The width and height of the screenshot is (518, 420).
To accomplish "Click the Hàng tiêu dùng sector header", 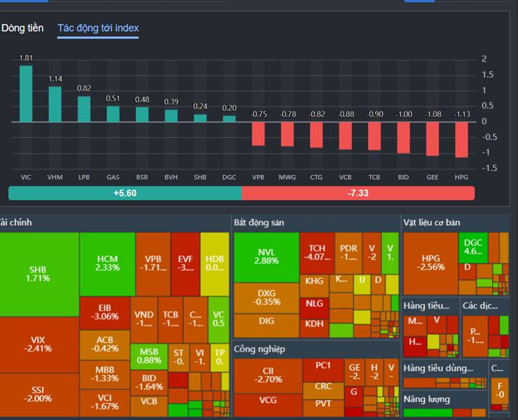I will click(438, 368).
